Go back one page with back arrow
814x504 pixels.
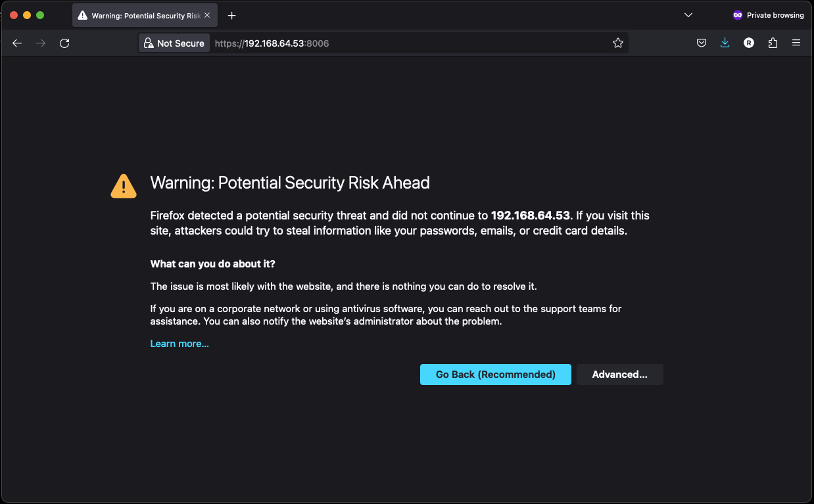(17, 43)
